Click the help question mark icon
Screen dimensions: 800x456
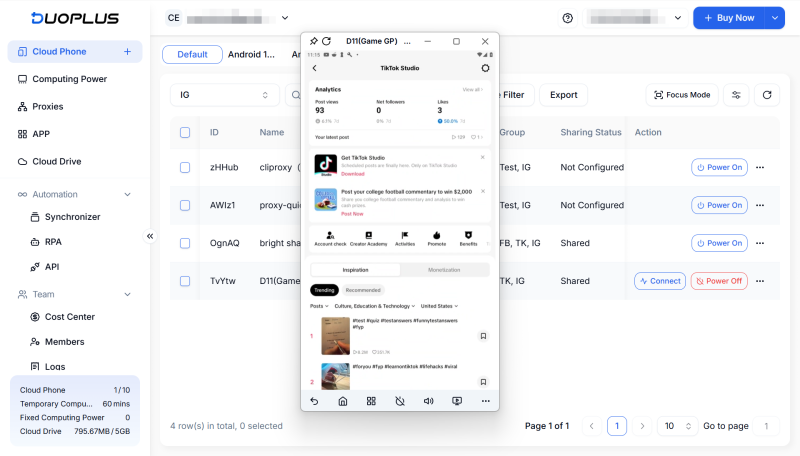(568, 18)
